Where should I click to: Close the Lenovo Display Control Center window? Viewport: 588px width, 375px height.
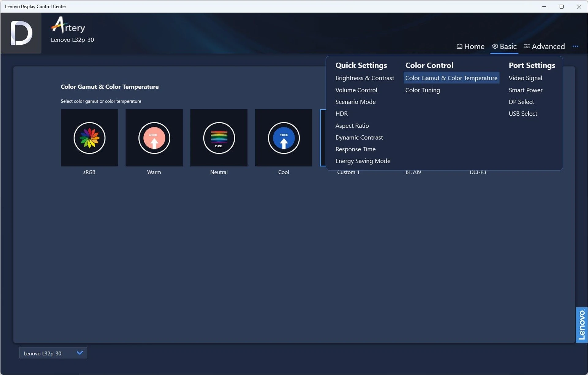coord(579,6)
